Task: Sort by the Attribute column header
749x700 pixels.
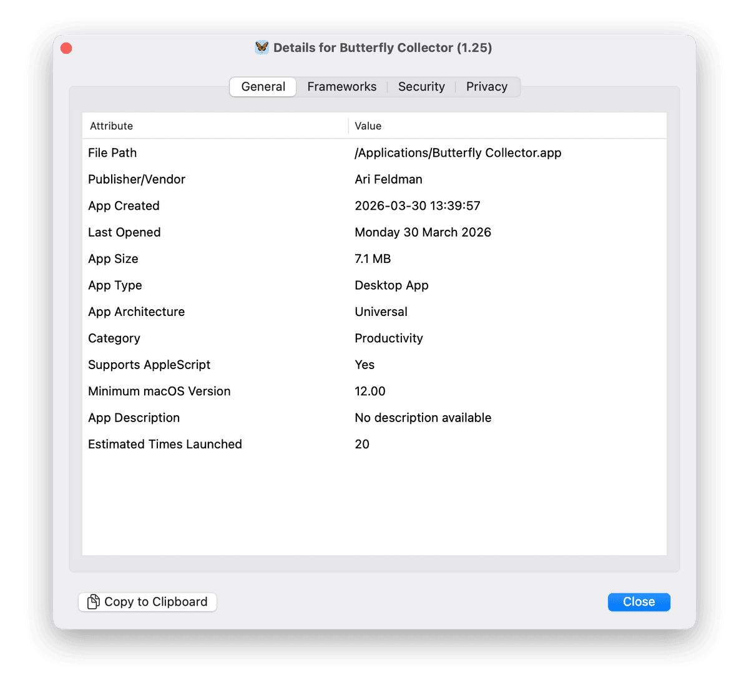Action: 112,126
